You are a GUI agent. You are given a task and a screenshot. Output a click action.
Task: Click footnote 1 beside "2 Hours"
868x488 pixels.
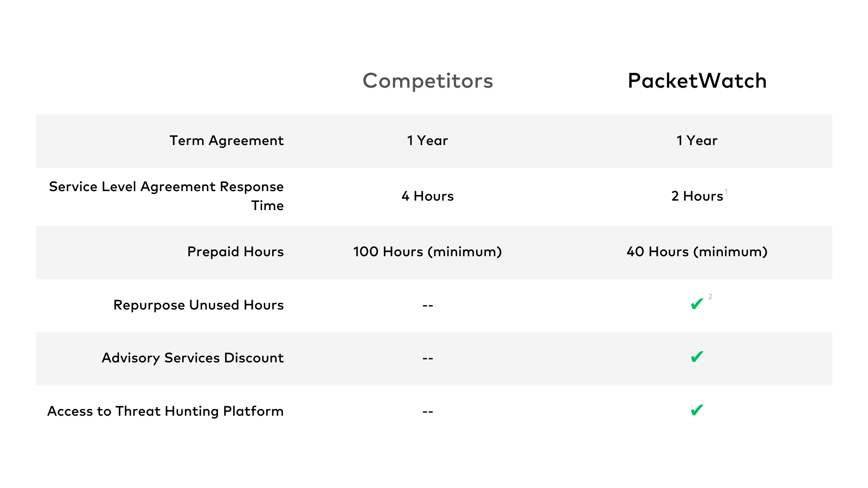coord(726,191)
